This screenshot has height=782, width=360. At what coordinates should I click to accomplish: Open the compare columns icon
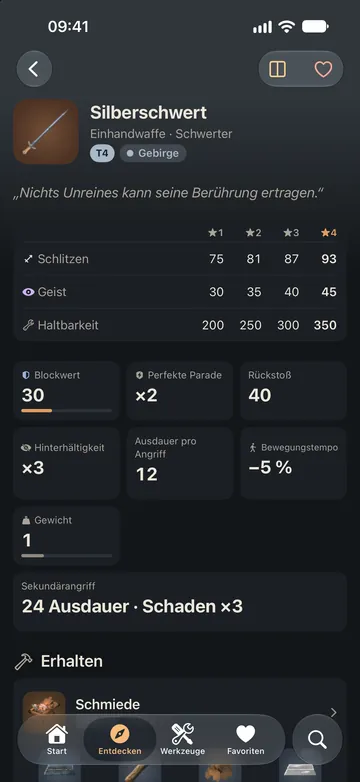click(x=278, y=69)
